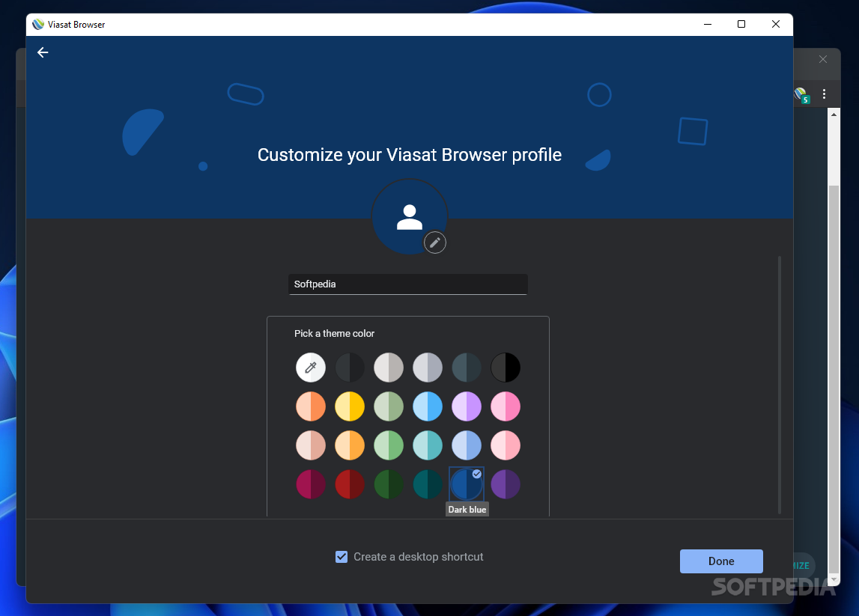Select the dark gray theme color
The width and height of the screenshot is (859, 616).
click(350, 368)
